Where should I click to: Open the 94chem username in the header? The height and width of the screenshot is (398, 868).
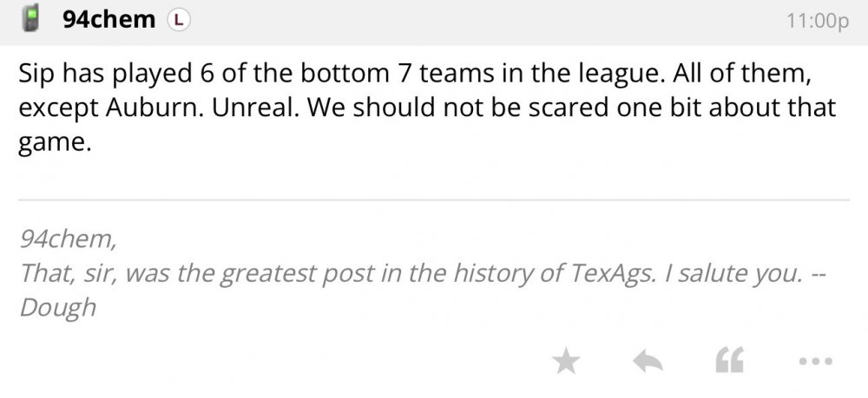tap(108, 20)
